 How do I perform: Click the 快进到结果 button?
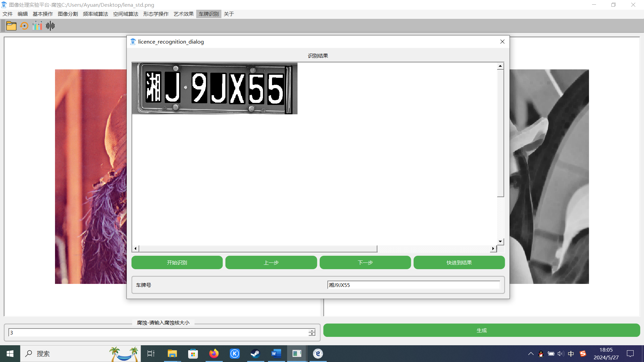click(x=459, y=262)
